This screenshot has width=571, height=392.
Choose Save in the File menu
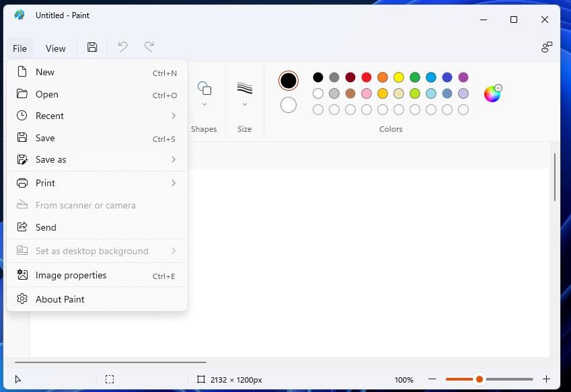[98, 138]
